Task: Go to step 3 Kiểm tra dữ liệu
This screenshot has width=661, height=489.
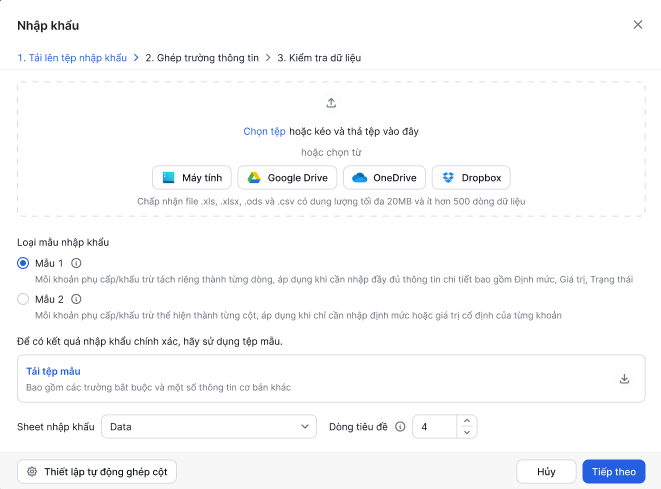Action: click(x=319, y=58)
